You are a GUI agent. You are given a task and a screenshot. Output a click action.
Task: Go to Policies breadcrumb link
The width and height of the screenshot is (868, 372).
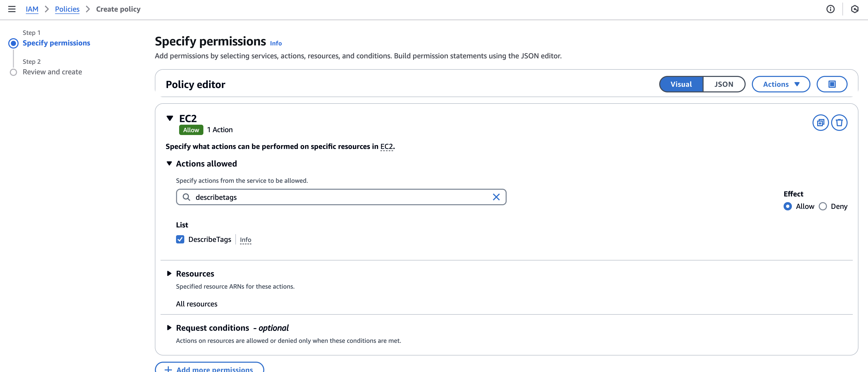67,9
